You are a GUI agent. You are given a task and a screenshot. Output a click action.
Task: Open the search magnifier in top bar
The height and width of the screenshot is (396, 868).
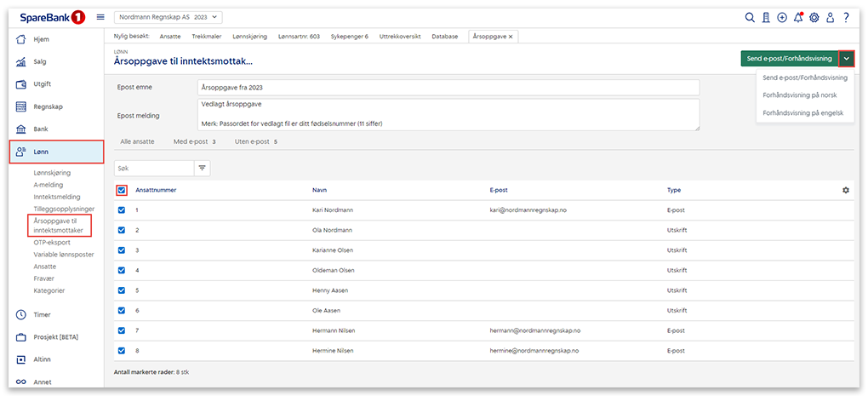coord(750,17)
